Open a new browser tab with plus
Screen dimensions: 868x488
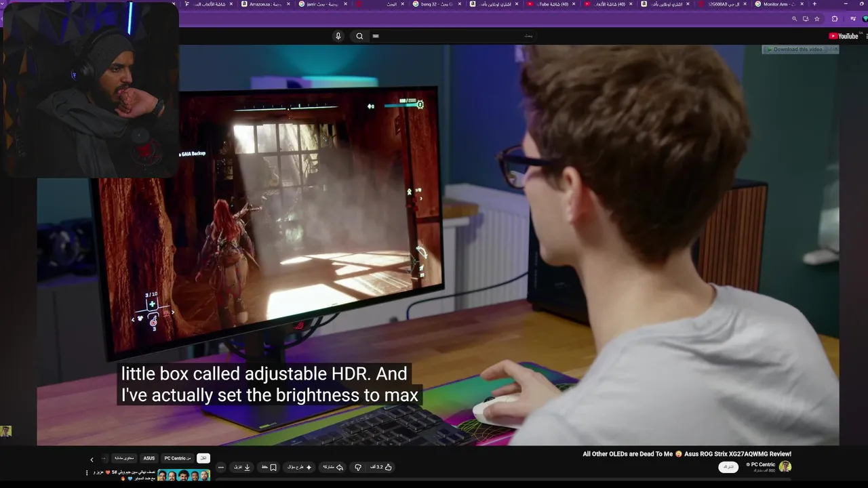click(814, 4)
